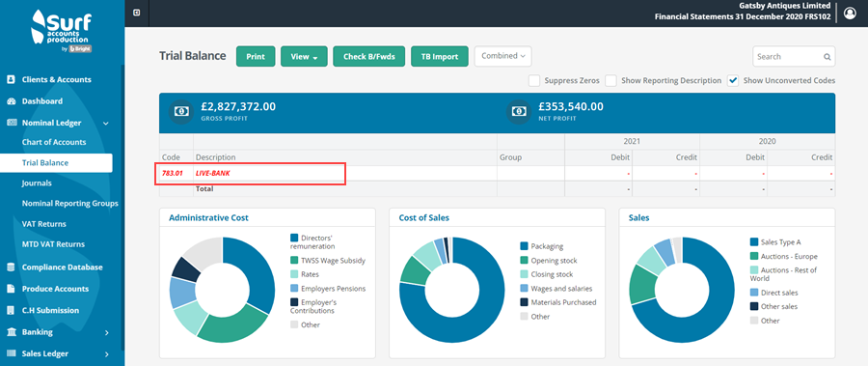
Task: Open Compliance Database menu item
Action: pos(62,267)
